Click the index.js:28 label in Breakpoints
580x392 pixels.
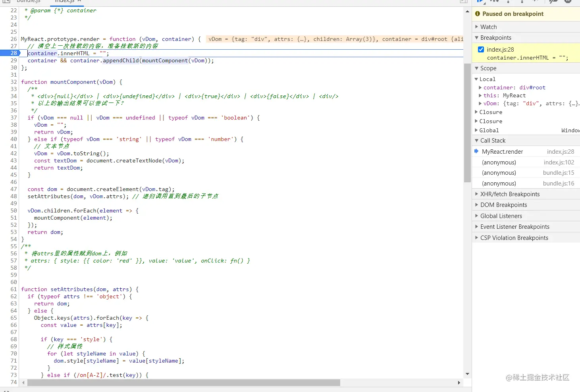pyautogui.click(x=500, y=50)
